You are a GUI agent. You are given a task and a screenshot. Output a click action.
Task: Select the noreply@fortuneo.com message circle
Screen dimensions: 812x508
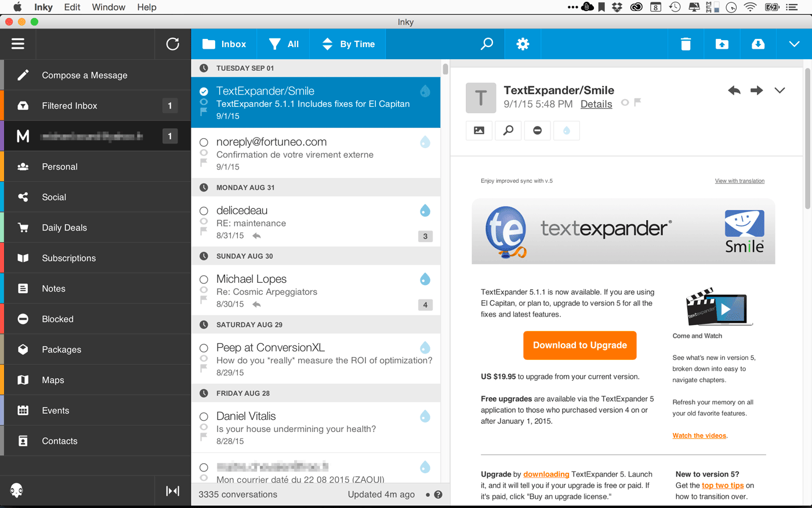point(204,142)
